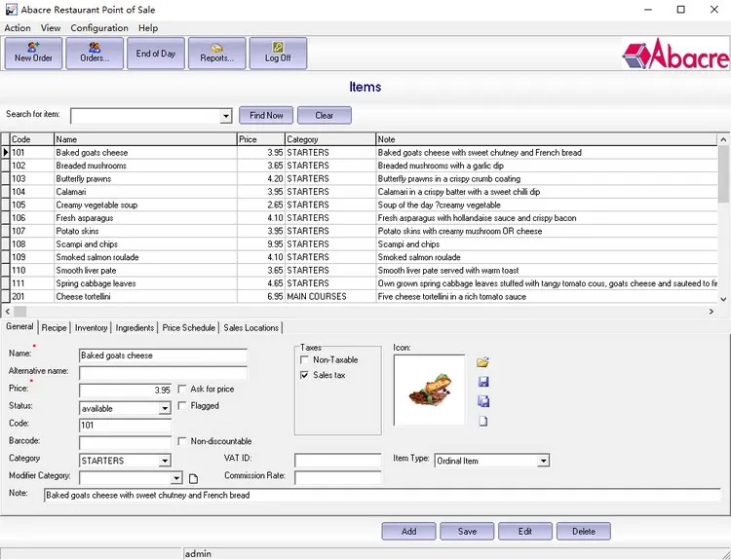Uncheck the Sales tax checkbox
This screenshot has height=560, width=731.
(x=304, y=375)
